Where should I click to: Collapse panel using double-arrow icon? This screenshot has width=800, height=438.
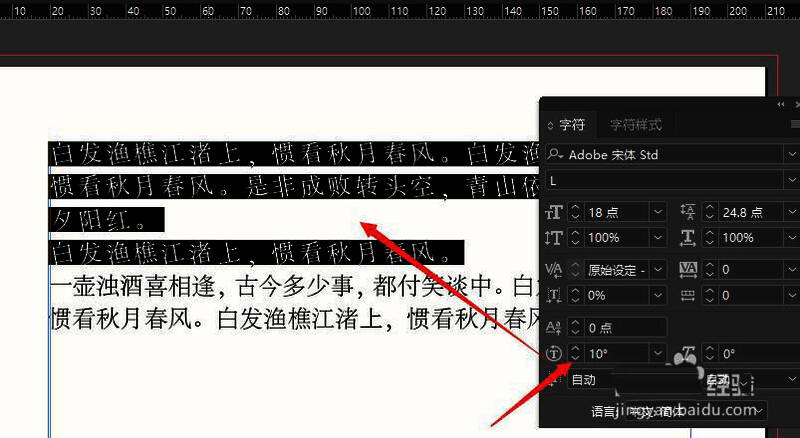(x=781, y=104)
